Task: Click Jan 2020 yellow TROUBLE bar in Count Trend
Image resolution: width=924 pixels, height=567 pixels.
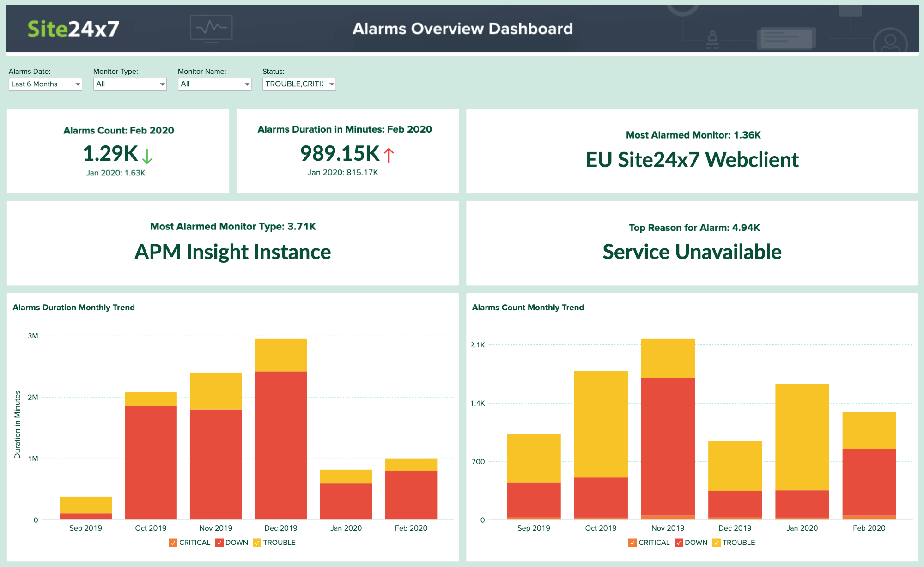Action: (802, 437)
